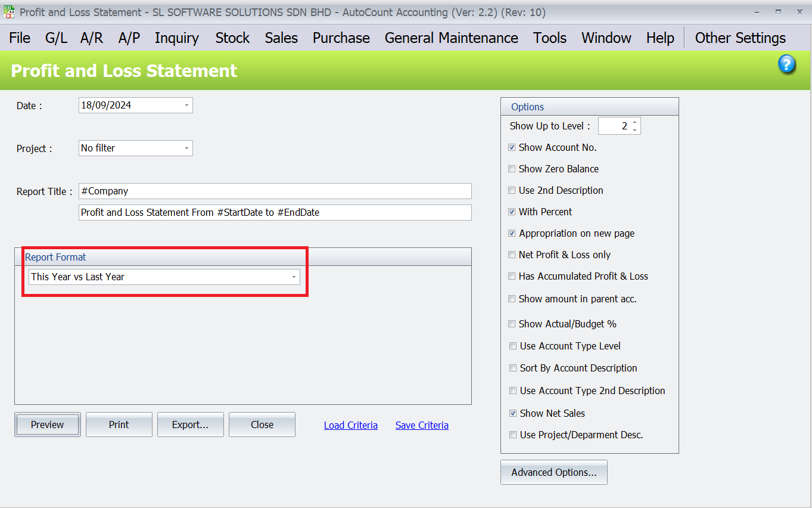Open the Advanced Options dialog
The image size is (812, 508).
coord(553,472)
